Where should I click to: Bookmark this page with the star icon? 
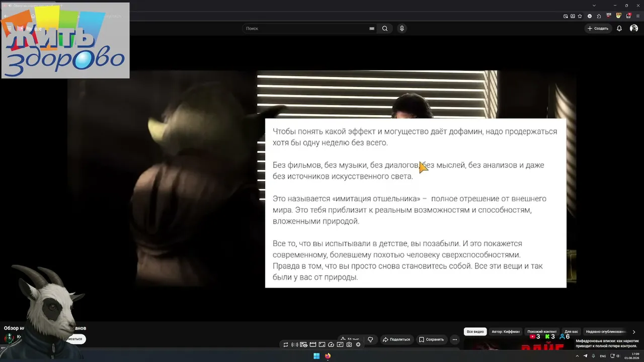[x=580, y=16]
